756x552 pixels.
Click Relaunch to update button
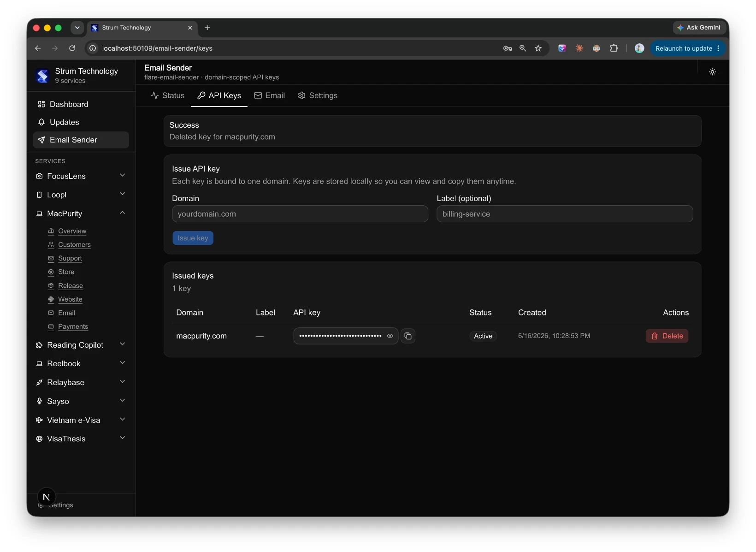click(687, 48)
